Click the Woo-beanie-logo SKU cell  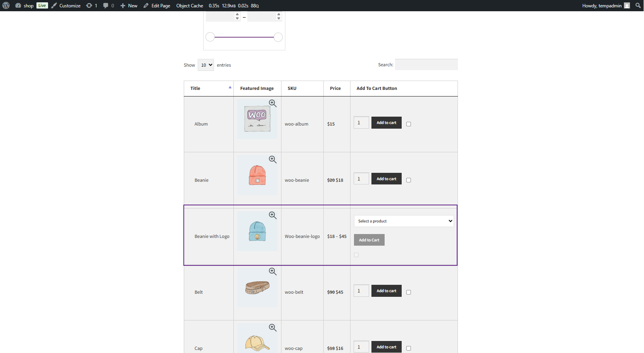point(302,236)
